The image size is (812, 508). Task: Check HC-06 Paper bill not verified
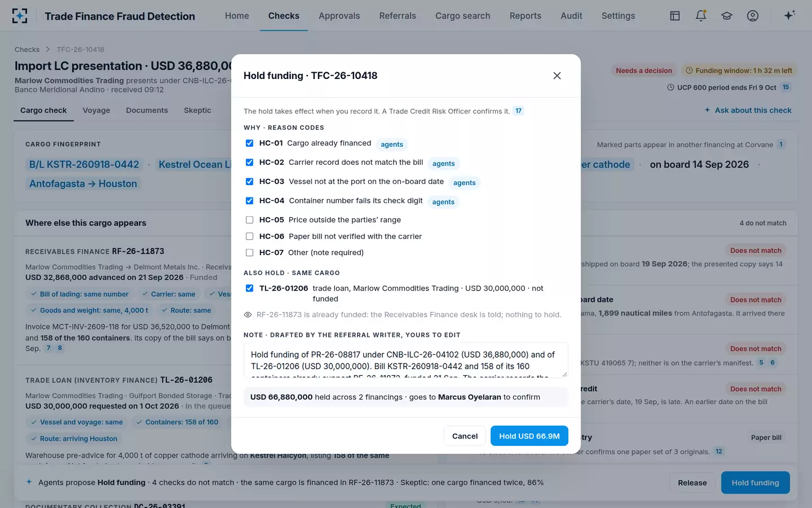249,237
